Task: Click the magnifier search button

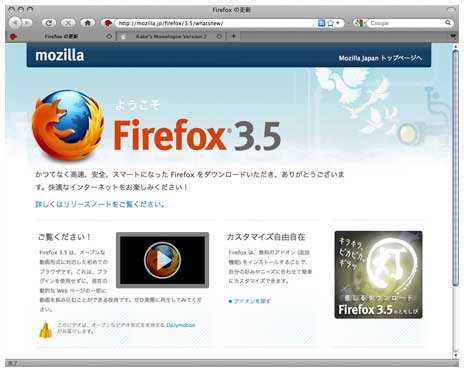Action: coord(448,23)
